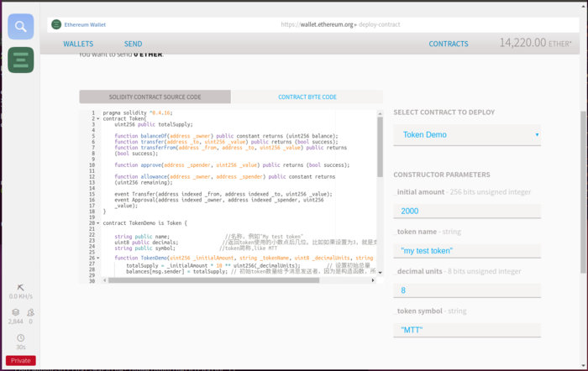Click the event Transfer code line
The height and width of the screenshot is (371, 588).
(223, 194)
